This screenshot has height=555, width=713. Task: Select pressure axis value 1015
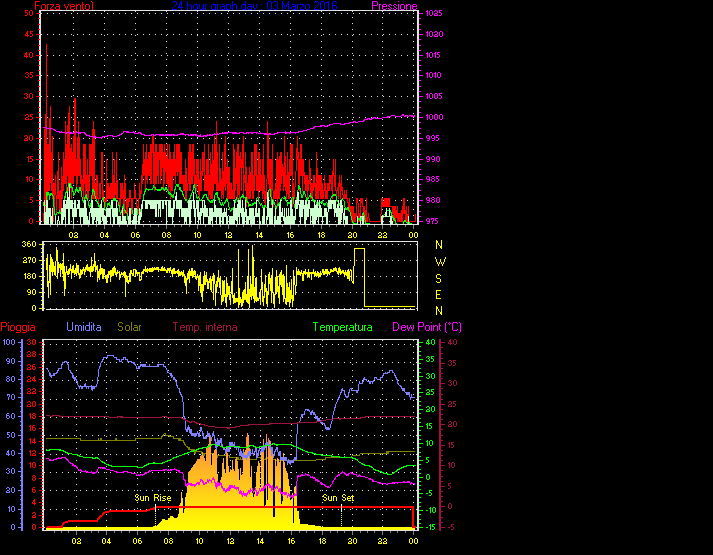click(434, 55)
